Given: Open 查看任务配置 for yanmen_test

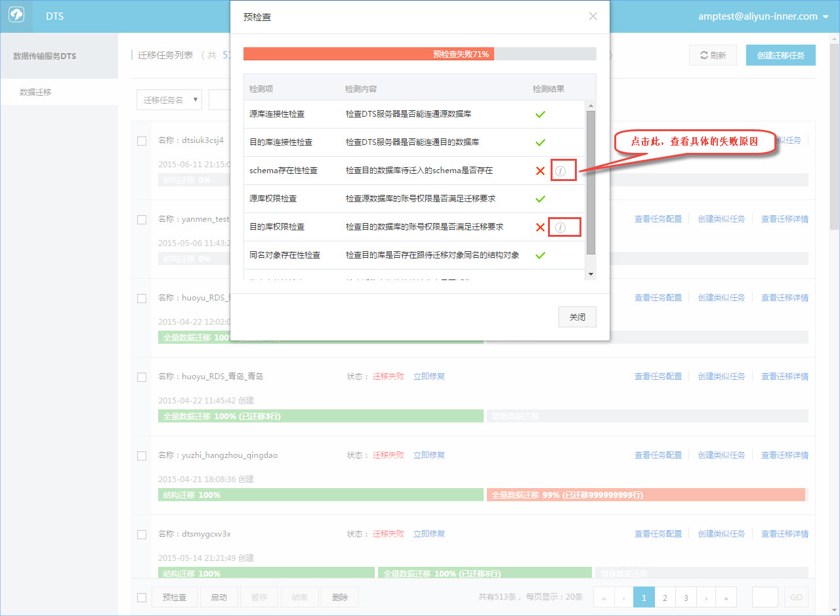Looking at the screenshot, I should pyautogui.click(x=658, y=219).
